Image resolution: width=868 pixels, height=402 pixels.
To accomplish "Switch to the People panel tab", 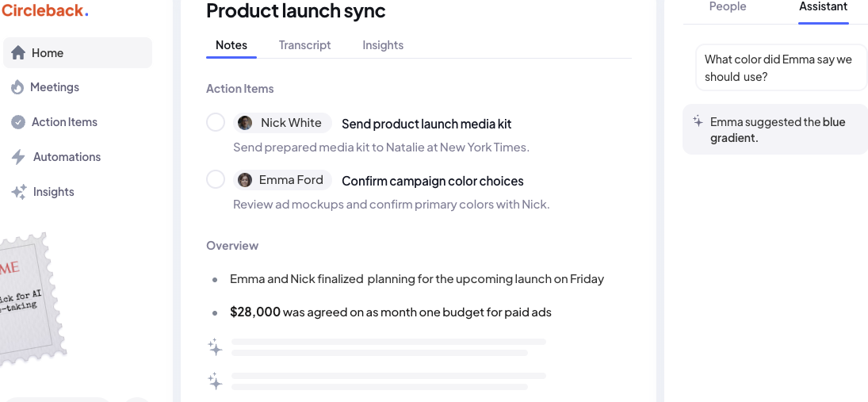I will tap(728, 6).
